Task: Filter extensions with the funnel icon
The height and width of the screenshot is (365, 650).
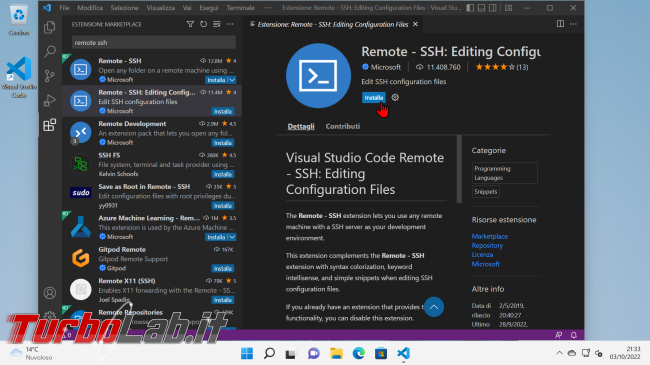Action: click(x=190, y=24)
